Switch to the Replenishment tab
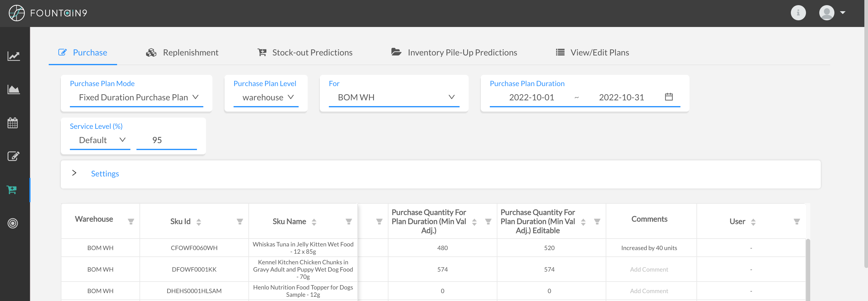Screen dimensions: 868x301 click(182, 53)
